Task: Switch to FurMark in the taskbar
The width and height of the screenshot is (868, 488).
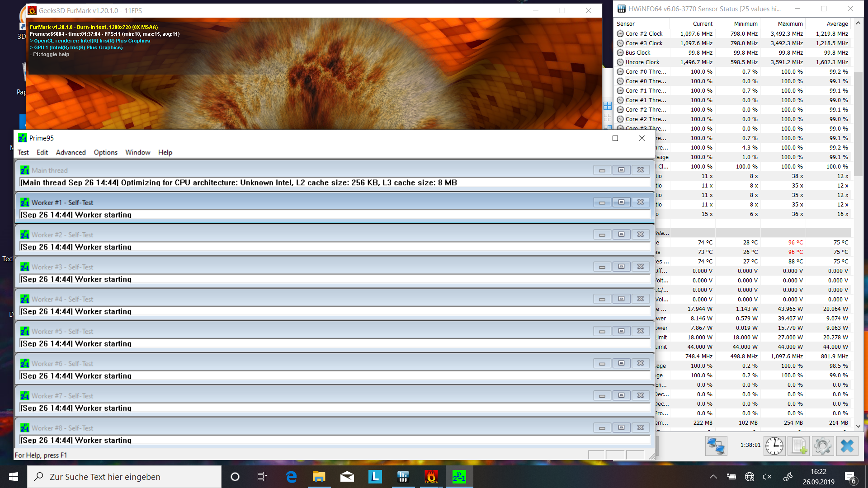Action: 431,477
